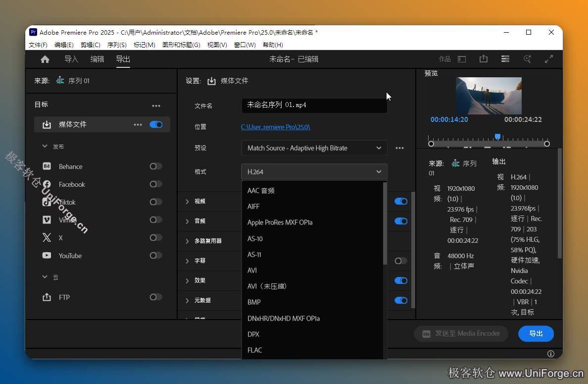Click the Sequence 01 source icon

pyautogui.click(x=60, y=80)
